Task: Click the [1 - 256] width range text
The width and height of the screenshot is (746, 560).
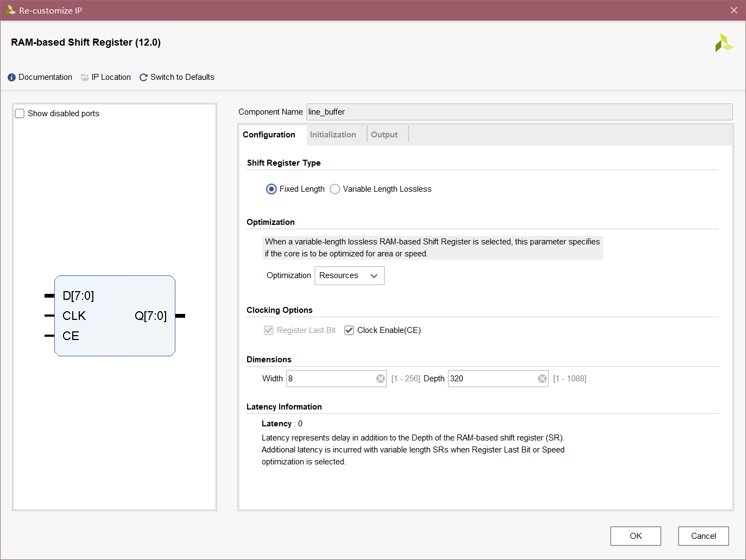Action: point(406,379)
